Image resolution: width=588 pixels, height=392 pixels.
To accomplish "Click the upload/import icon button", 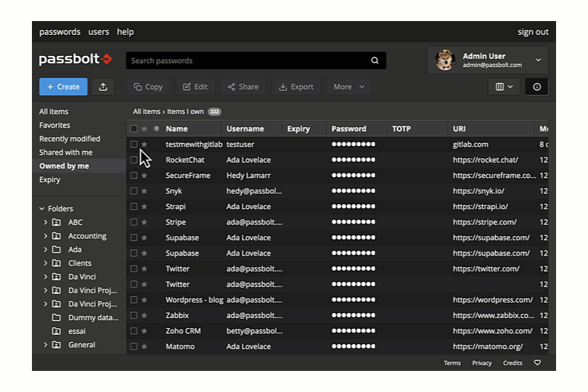I will tap(103, 86).
